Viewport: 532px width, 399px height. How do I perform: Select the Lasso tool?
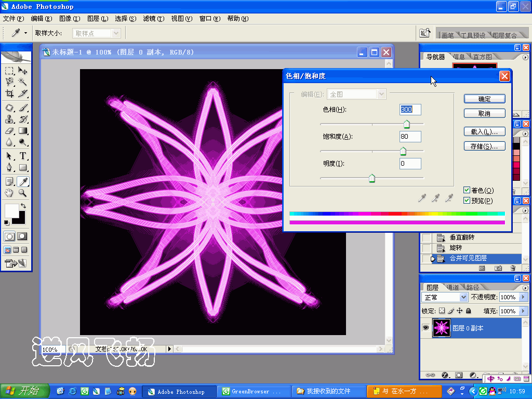[9, 82]
